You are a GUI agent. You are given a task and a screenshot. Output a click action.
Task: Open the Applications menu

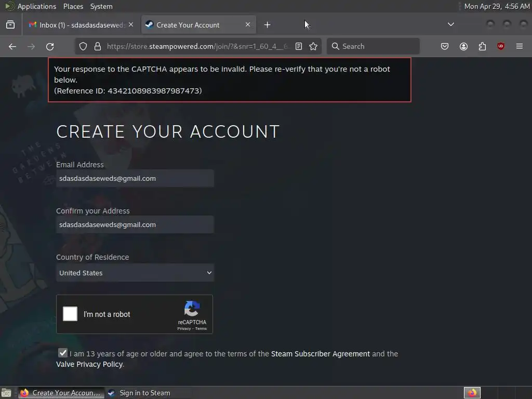coord(37,6)
